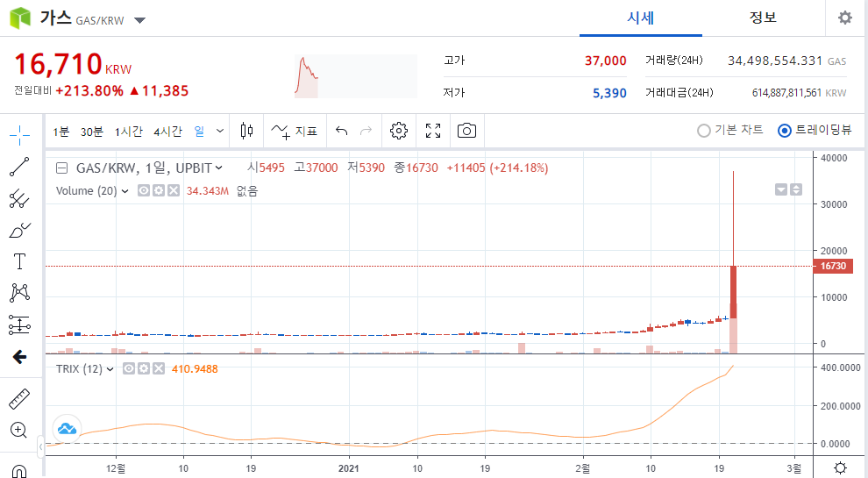Expand more time interval options
868x478 pixels.
click(x=220, y=132)
